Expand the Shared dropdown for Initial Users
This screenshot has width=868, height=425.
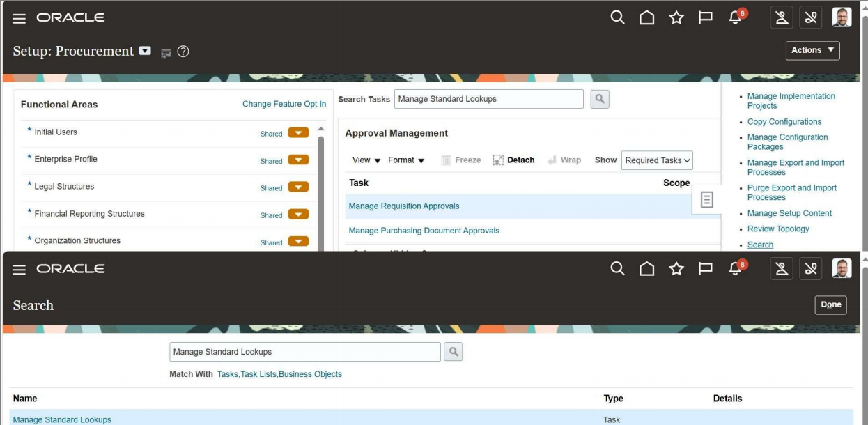click(x=297, y=132)
